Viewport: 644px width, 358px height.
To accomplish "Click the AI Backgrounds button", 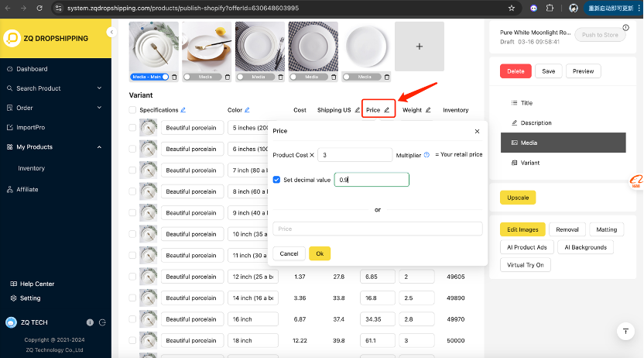I will pos(585,247).
